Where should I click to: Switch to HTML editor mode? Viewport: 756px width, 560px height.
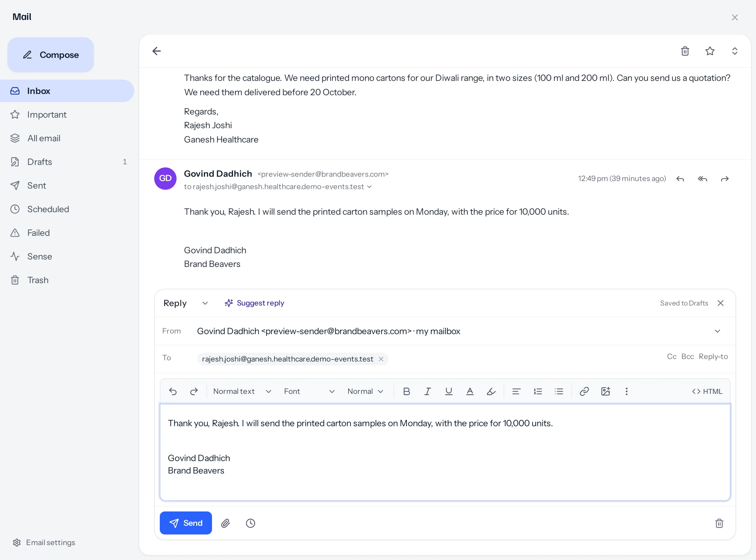click(x=707, y=391)
